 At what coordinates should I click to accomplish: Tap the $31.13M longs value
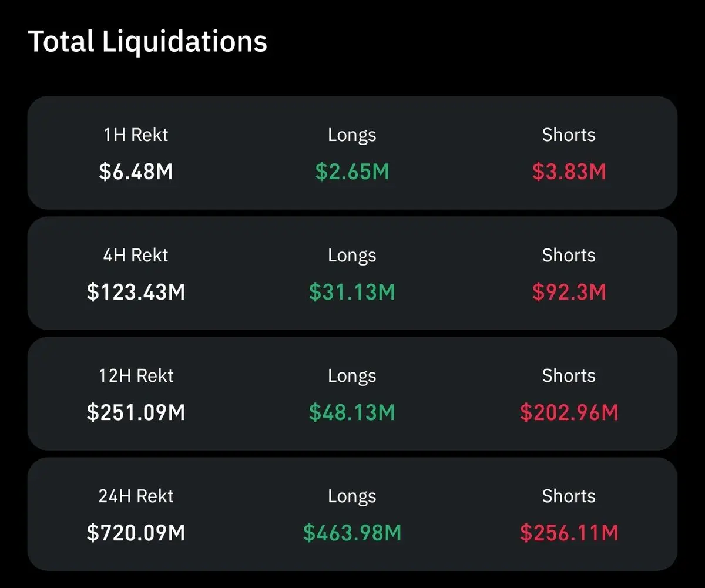pyautogui.click(x=352, y=292)
